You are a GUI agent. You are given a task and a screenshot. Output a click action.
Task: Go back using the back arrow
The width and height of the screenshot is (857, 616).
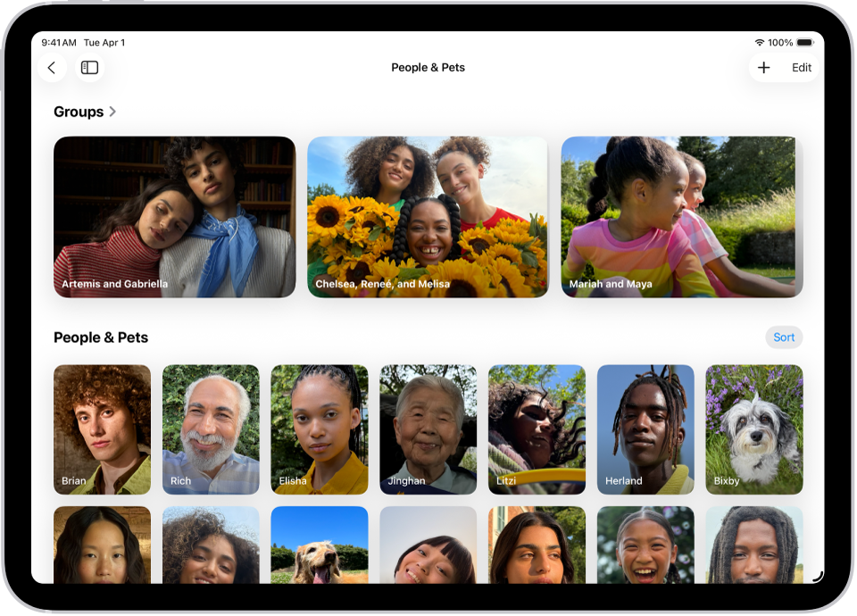click(52, 67)
